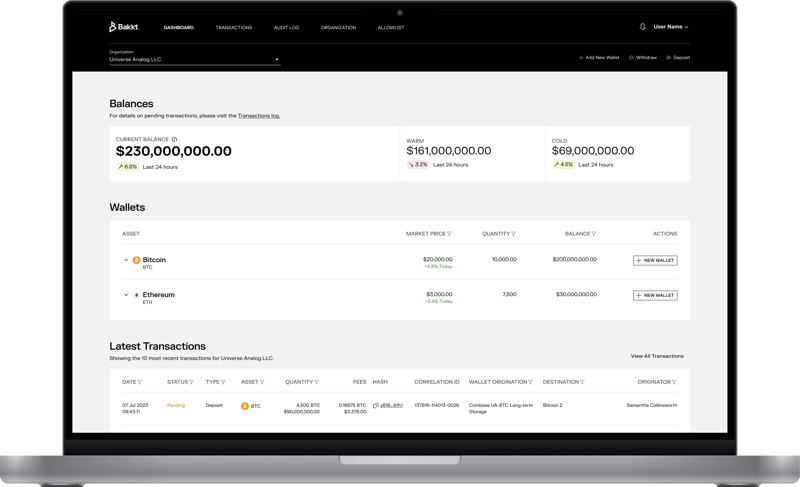800x487 pixels.
Task: Expand the Bitcoin wallet row
Action: point(126,260)
